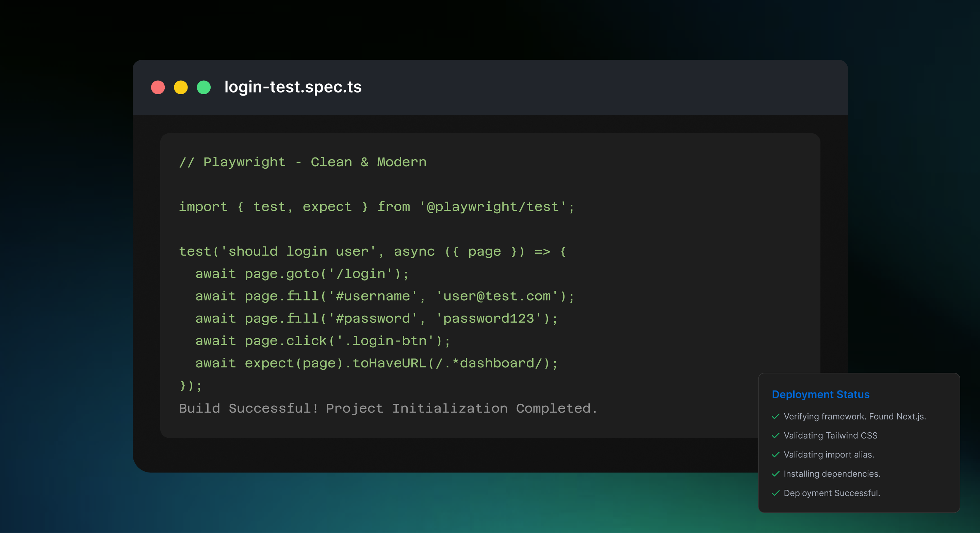The image size is (980, 533).
Task: Select the Deployment Successful status text
Action: pyautogui.click(x=832, y=493)
